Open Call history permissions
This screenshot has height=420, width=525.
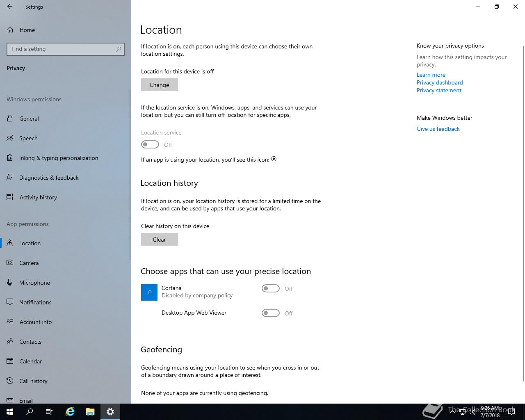pos(66,381)
